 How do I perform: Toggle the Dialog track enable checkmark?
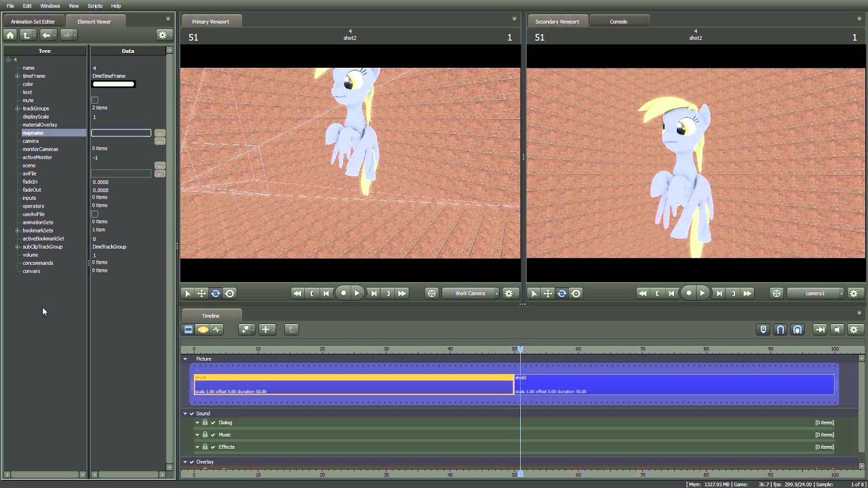coord(213,423)
